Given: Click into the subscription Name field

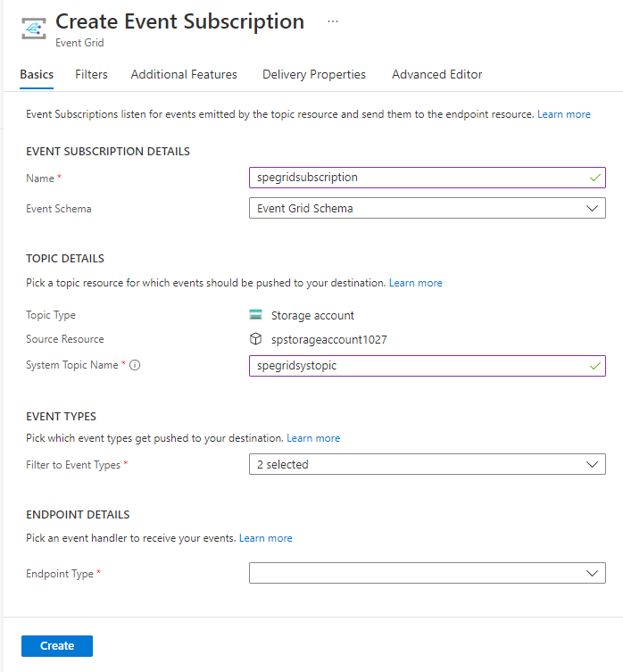Looking at the screenshot, I should pos(415,178).
